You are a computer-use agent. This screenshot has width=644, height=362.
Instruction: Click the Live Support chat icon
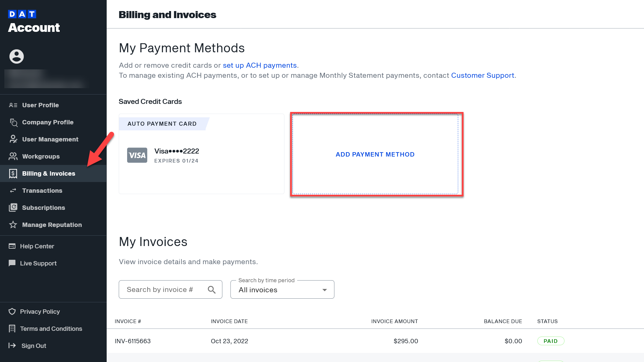(12, 263)
